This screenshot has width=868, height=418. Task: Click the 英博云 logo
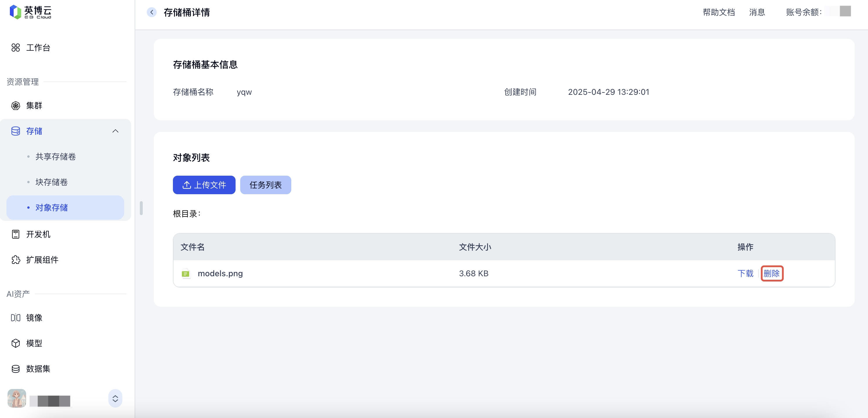[x=30, y=12]
